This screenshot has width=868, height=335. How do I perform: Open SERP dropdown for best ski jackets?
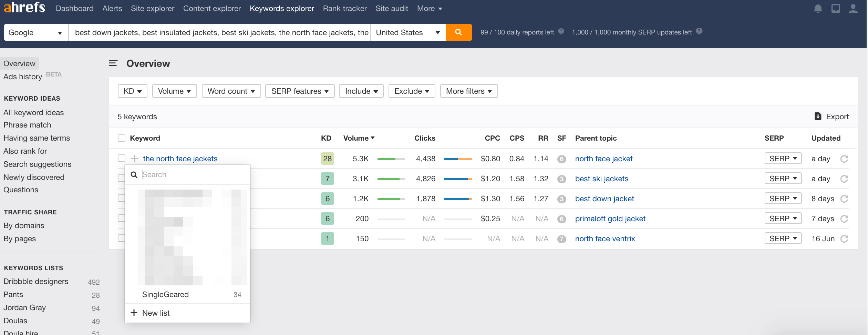click(783, 179)
